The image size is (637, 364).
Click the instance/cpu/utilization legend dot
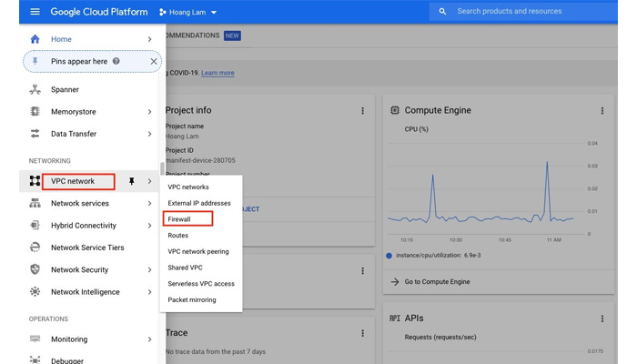click(x=389, y=256)
